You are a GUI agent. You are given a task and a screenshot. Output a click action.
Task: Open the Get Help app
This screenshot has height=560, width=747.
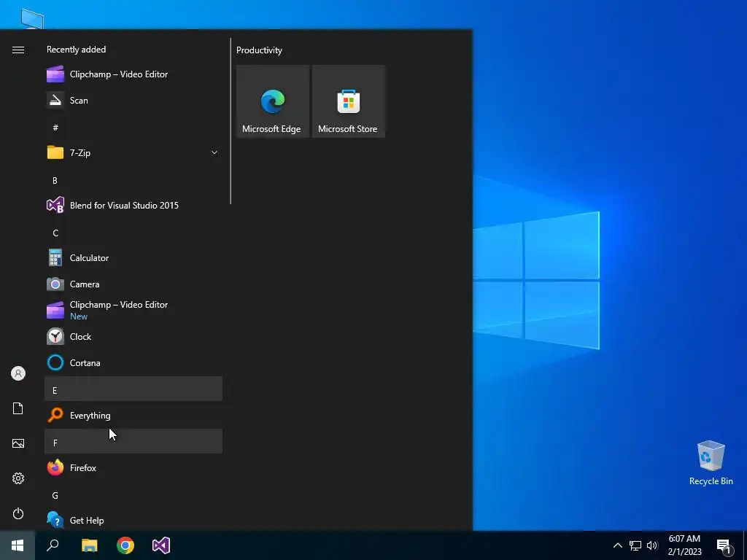pyautogui.click(x=133, y=521)
